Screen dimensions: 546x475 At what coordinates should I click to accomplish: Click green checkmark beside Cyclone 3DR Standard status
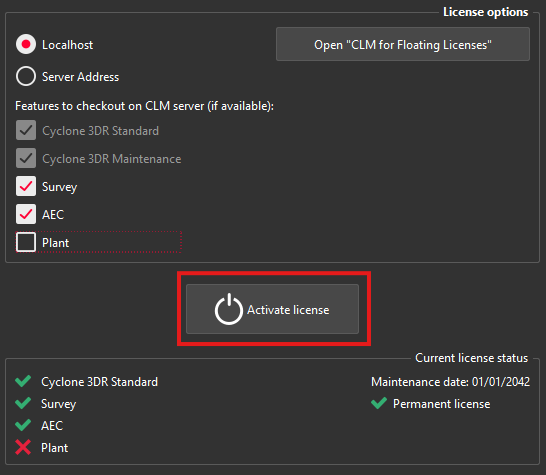[23, 381]
